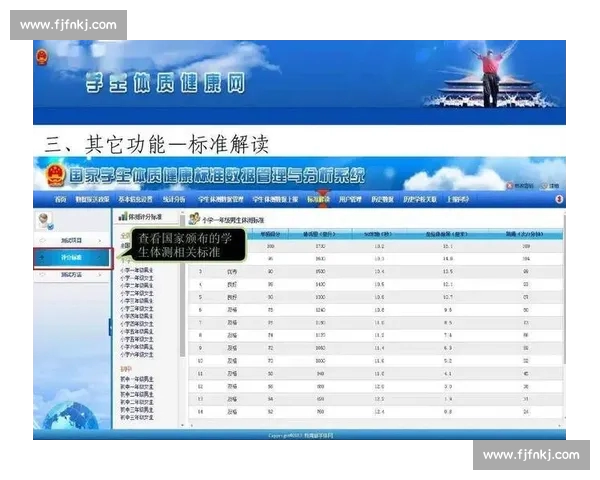Open 基本信息设置 in the navigation bar
The height and width of the screenshot is (480, 600).
pyautogui.click(x=135, y=199)
